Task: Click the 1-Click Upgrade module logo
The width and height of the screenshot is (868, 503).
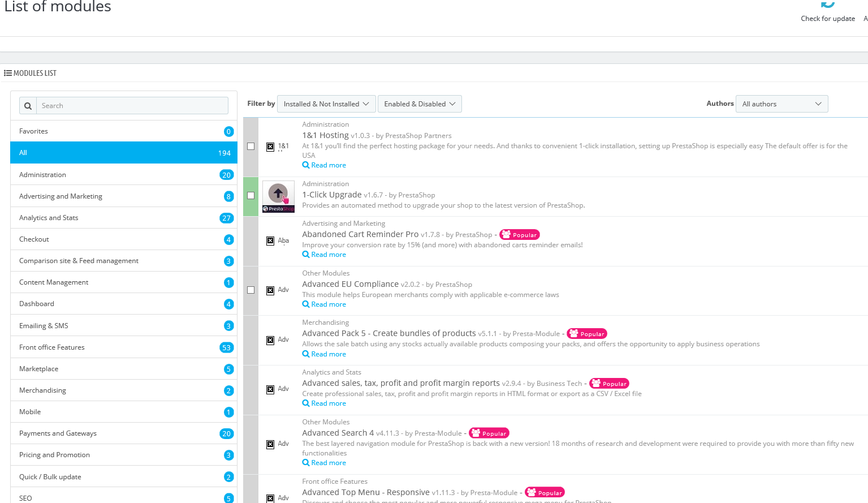Action: point(278,196)
